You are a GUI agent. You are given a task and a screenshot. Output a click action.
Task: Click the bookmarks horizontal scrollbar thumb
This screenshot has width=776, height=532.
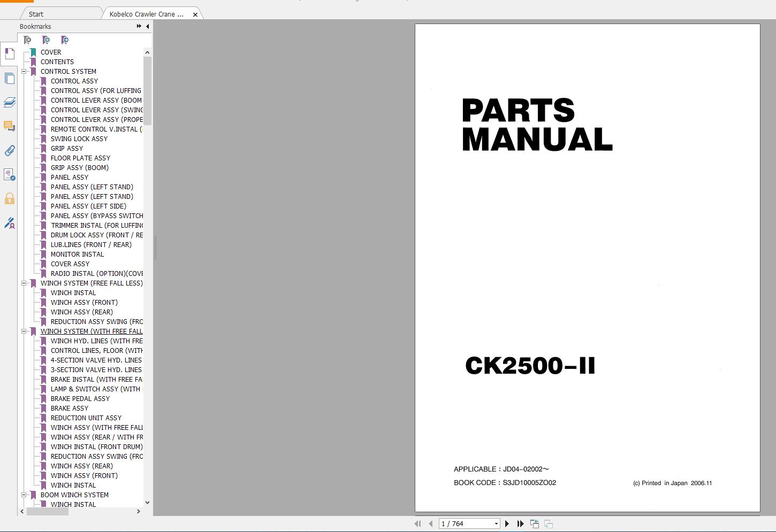pos(47,512)
